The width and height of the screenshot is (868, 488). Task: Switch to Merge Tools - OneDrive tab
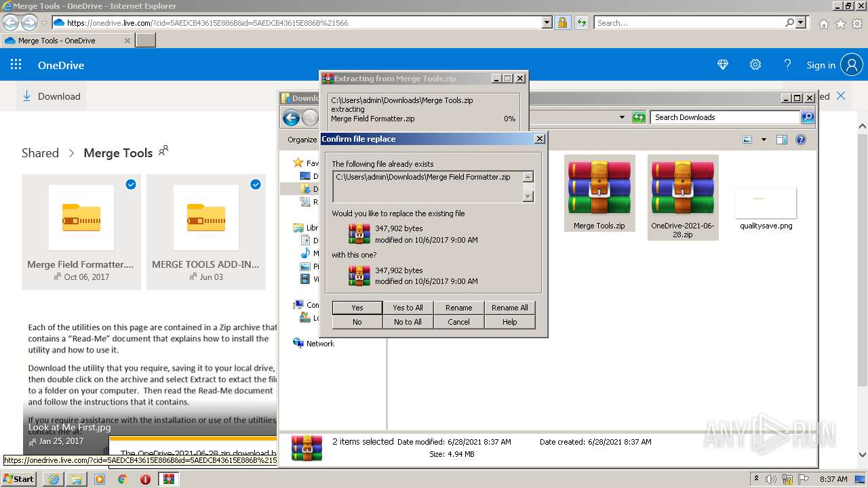pyautogui.click(x=67, y=41)
